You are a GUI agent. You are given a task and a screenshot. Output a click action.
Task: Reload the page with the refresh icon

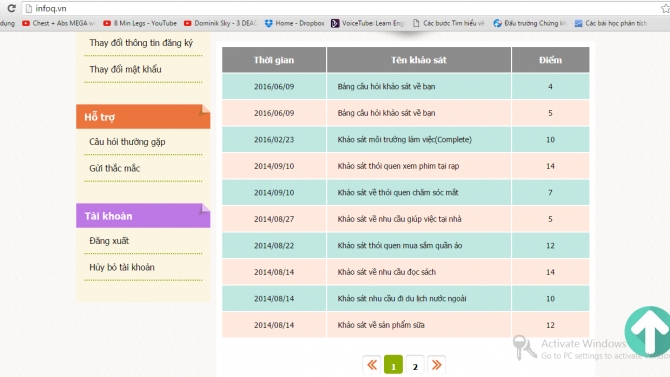tap(12, 8)
